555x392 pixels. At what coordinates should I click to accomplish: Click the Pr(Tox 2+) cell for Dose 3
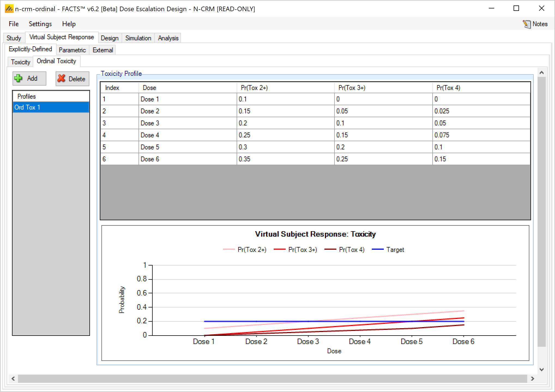click(x=285, y=123)
